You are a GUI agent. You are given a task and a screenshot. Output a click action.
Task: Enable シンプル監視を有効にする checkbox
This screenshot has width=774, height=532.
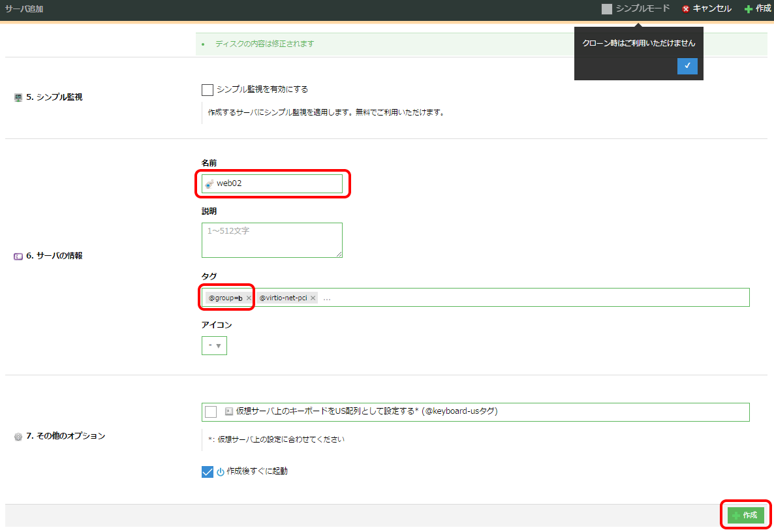(x=208, y=89)
